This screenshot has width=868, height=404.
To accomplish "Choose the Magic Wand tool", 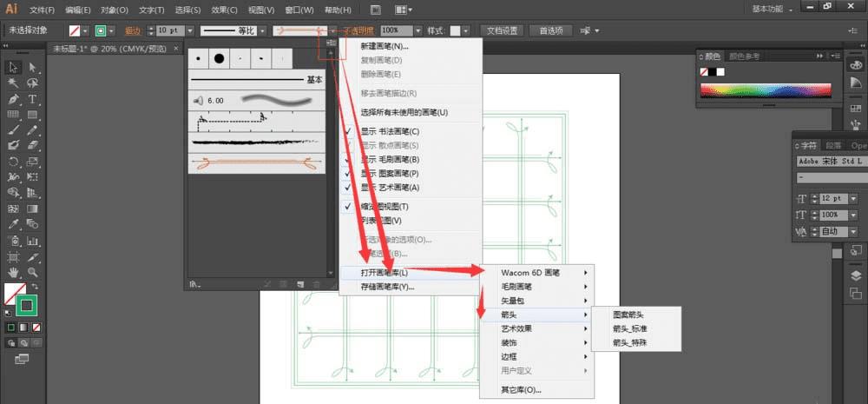I will (14, 83).
